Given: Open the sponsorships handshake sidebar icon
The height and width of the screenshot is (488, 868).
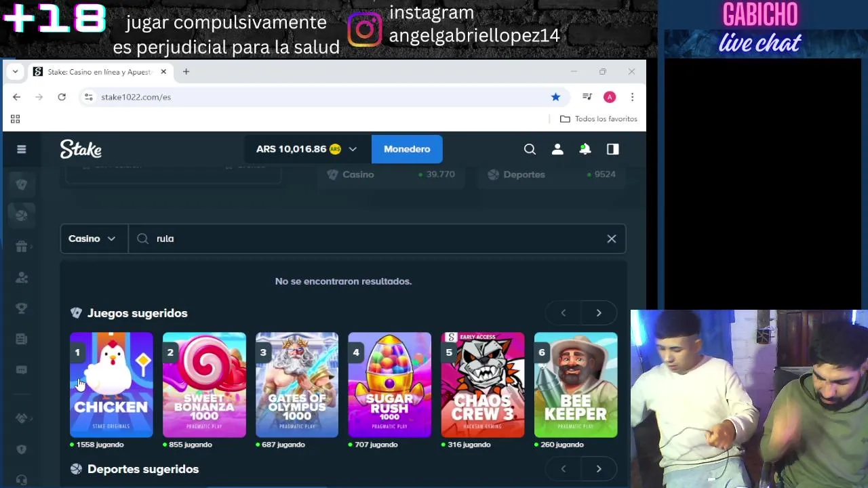Looking at the screenshot, I should [22, 418].
